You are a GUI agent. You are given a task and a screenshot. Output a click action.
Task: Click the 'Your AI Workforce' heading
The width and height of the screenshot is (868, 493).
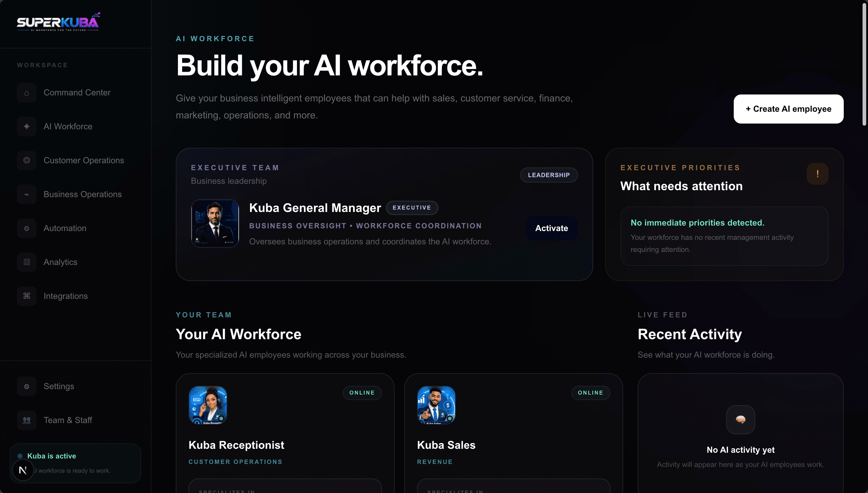click(x=238, y=334)
